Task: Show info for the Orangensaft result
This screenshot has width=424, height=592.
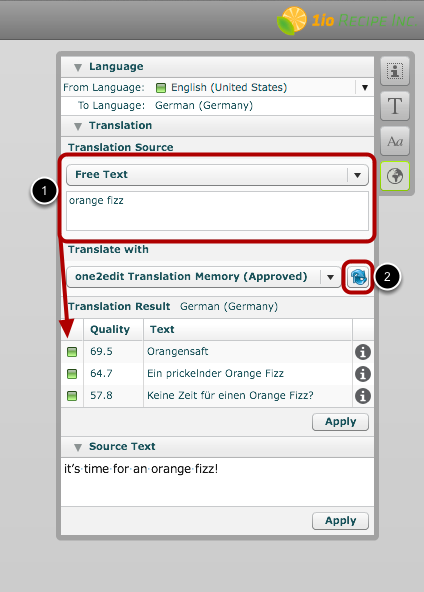Action: [362, 352]
